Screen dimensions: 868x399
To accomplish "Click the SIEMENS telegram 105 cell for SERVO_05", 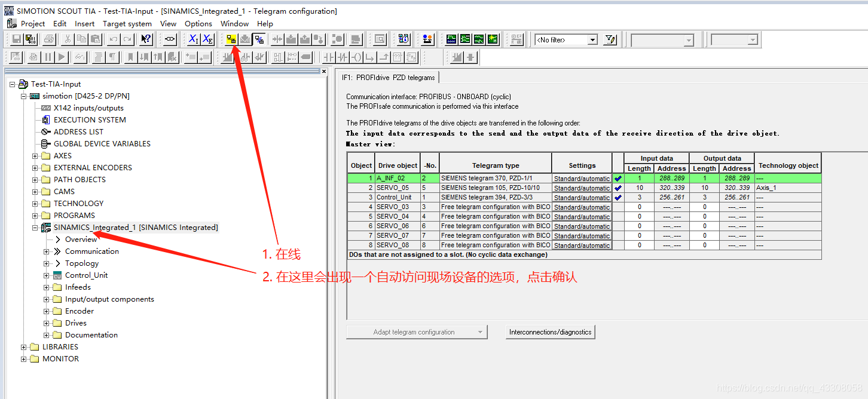I will click(x=495, y=188).
